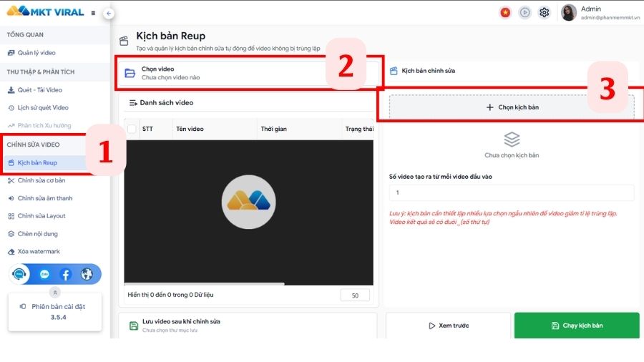Click the video preview logo thumbnail
This screenshot has height=362, width=644.
click(248, 202)
